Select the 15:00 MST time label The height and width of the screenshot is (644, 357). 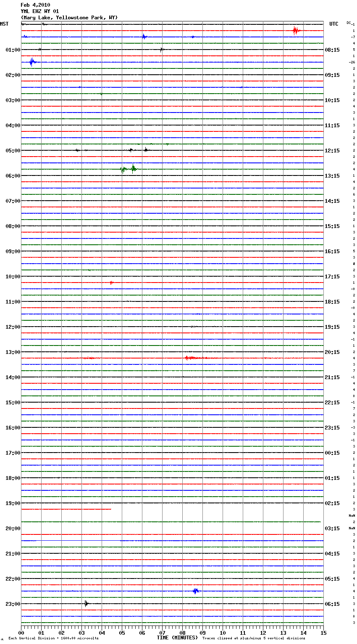coord(13,403)
